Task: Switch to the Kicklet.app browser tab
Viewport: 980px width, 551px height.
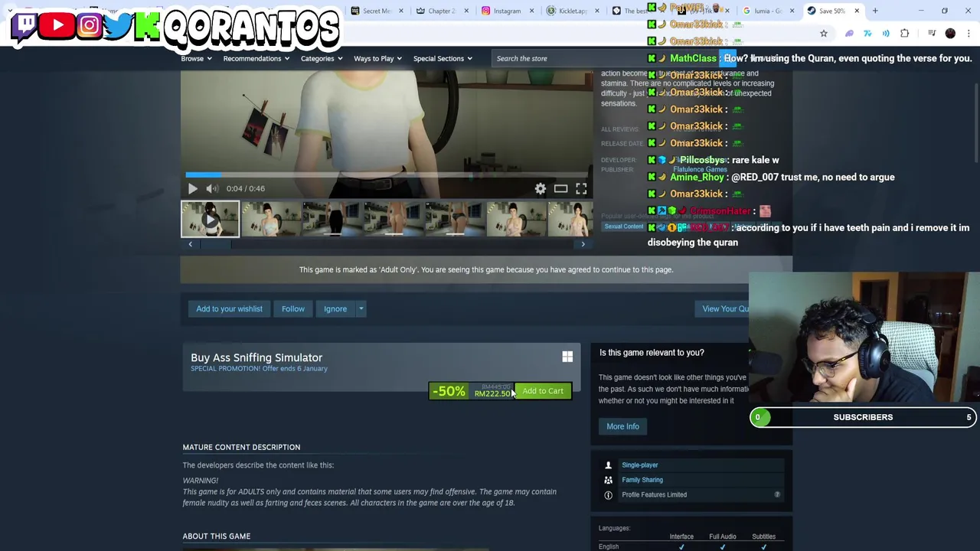Action: (572, 11)
